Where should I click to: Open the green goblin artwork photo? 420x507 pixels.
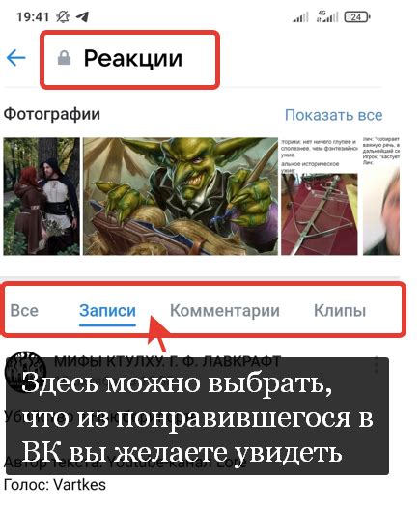click(181, 196)
